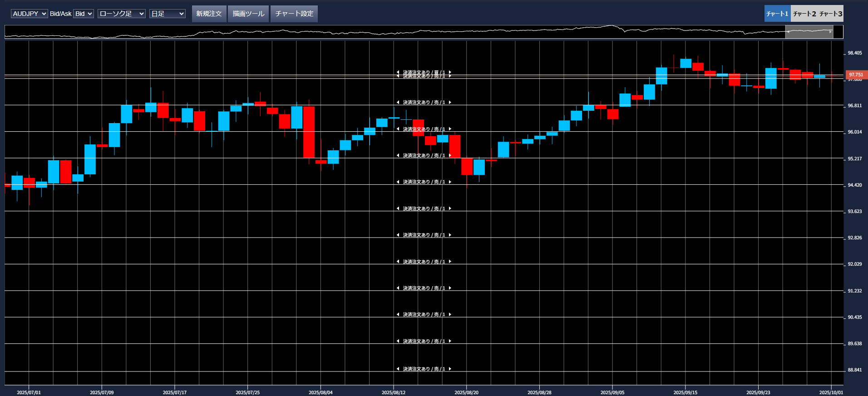Open the 日足 timeframe dropdown

click(167, 14)
